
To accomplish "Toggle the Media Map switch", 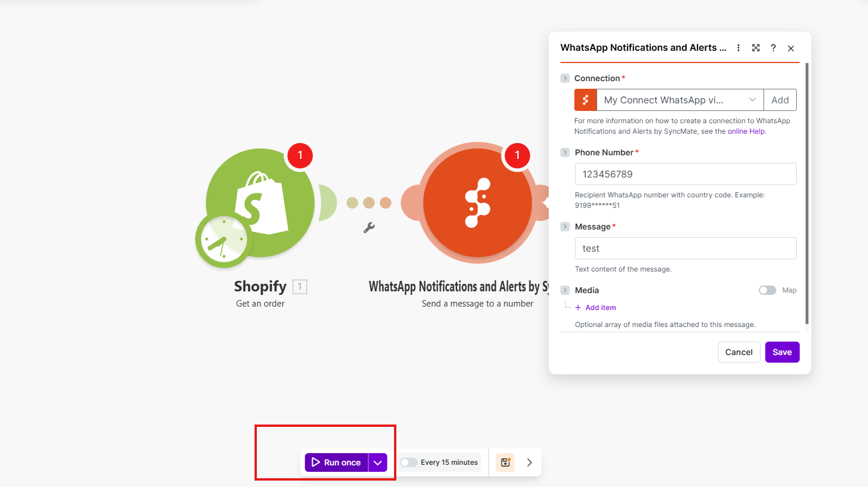I will pos(767,290).
